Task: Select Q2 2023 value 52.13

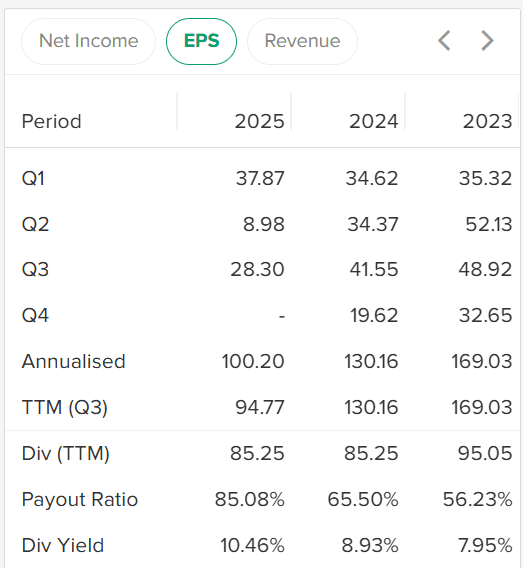Action: pyautogui.click(x=489, y=224)
